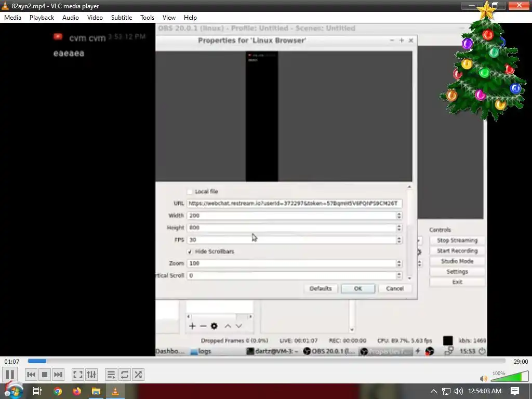This screenshot has width=532, height=399.
Task: Toggle loop mode in VLC
Action: [125, 375]
